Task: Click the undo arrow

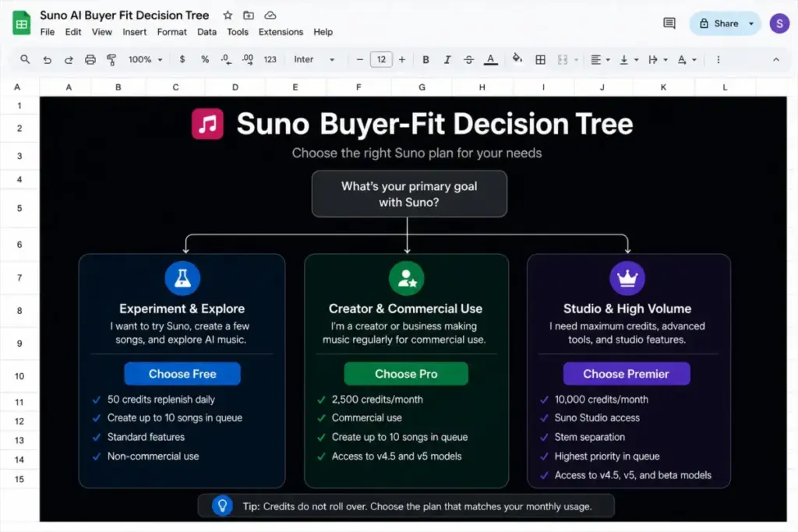Action: 47,59
